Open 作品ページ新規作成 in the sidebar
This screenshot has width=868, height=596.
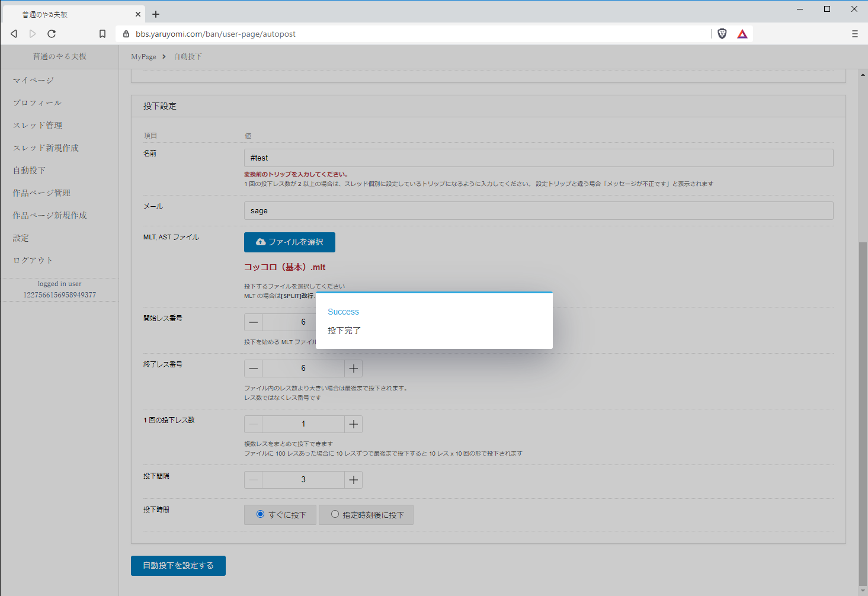tap(50, 216)
